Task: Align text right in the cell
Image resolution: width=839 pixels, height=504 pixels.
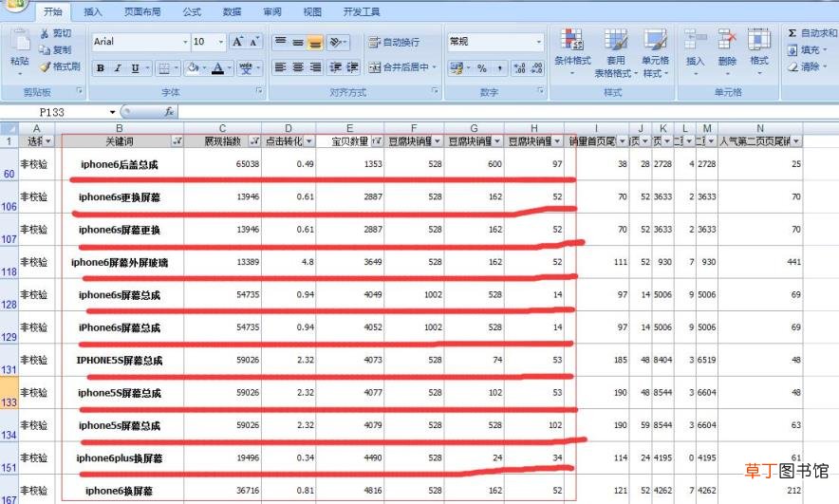Action: click(x=316, y=67)
